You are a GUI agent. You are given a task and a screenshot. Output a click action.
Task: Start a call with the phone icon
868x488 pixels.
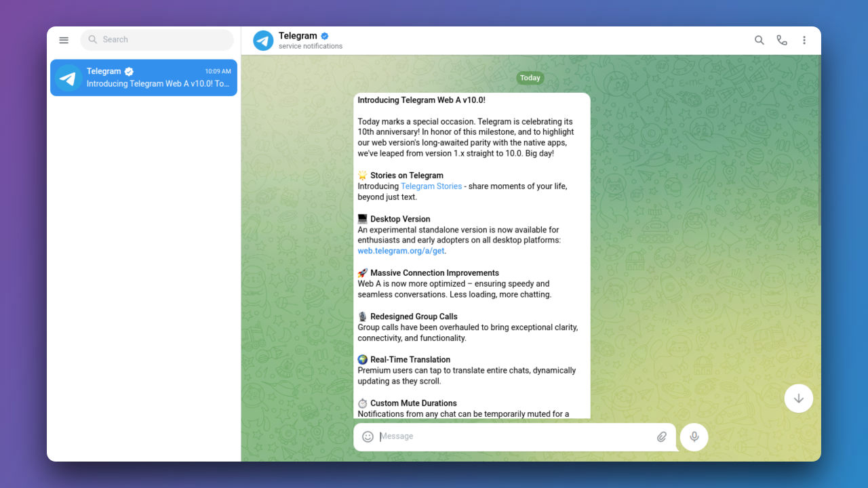click(782, 40)
